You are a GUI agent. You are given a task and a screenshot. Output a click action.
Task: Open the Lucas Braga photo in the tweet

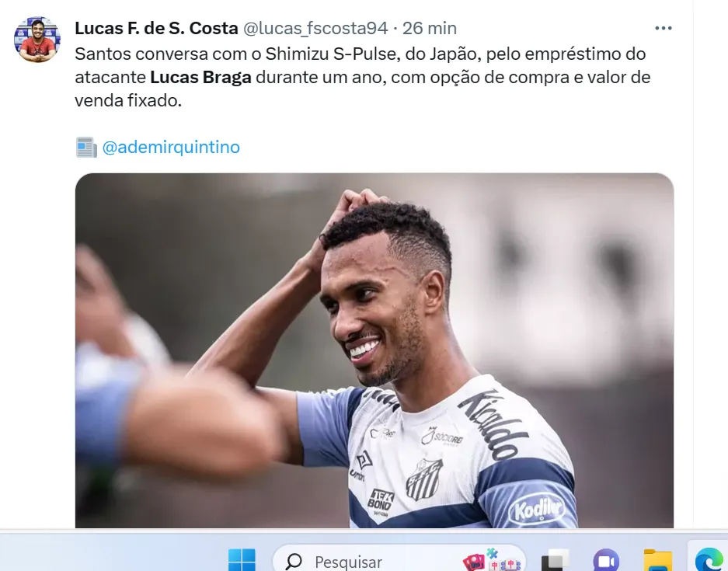click(x=374, y=350)
